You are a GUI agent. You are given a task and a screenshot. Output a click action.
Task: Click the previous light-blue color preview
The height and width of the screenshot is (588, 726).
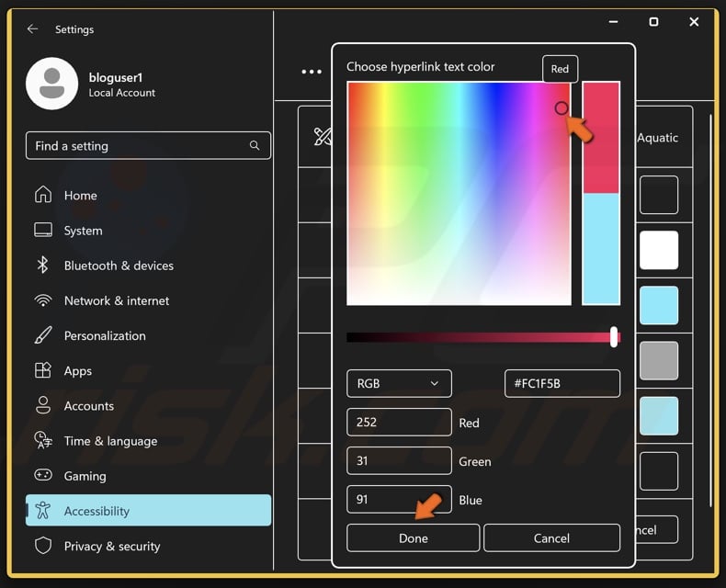click(601, 249)
